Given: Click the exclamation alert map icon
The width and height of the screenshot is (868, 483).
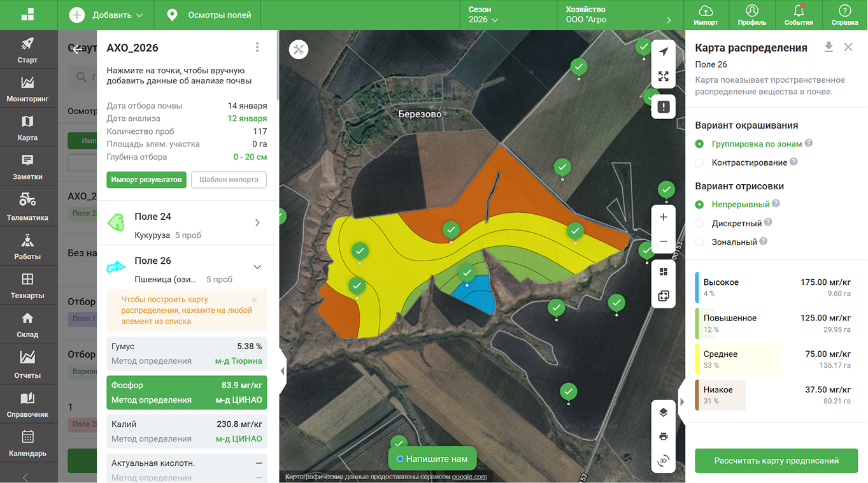Looking at the screenshot, I should pos(664,106).
